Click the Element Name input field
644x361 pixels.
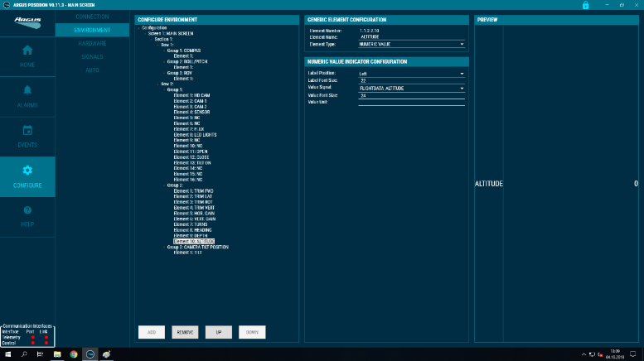coord(411,37)
